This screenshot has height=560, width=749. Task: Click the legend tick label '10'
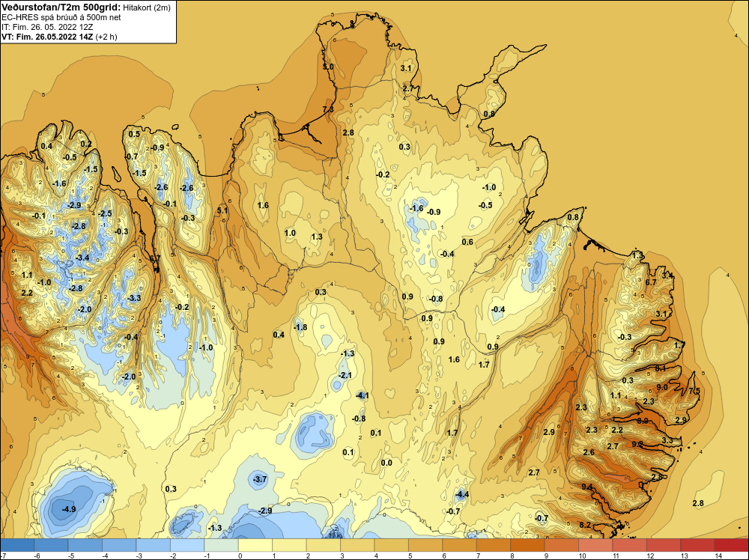582,556
